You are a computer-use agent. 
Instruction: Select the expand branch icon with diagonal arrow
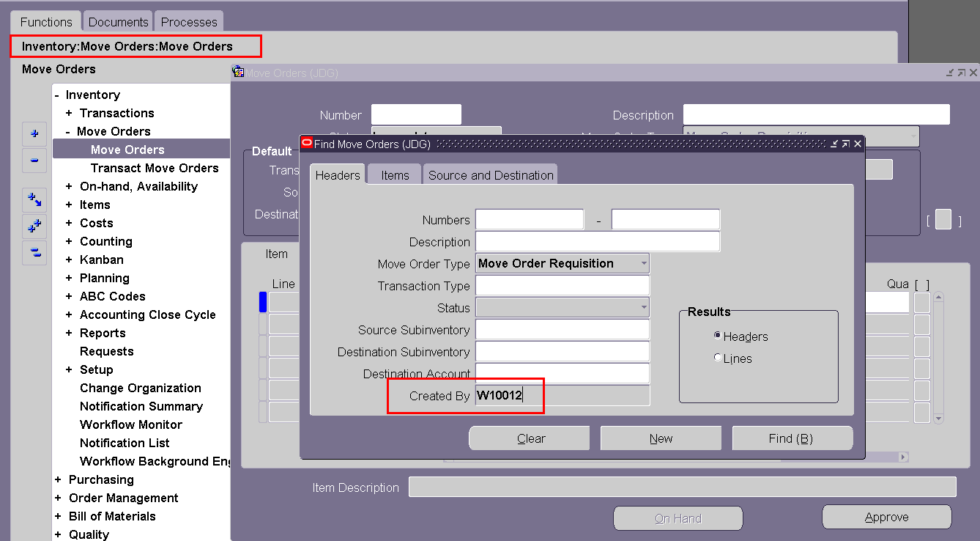(x=34, y=199)
